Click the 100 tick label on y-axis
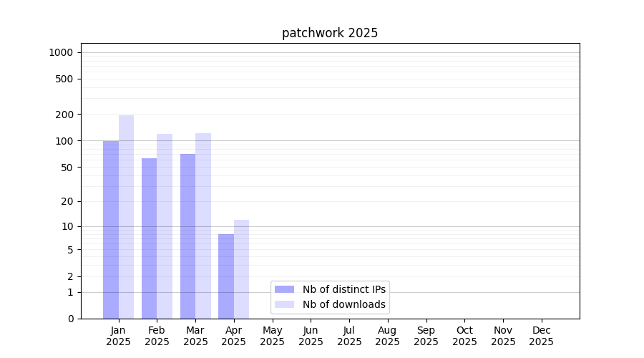This screenshot has width=644, height=358. click(64, 141)
